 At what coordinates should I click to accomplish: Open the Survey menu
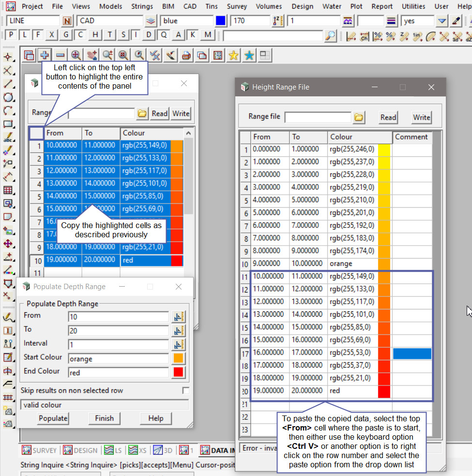click(x=237, y=6)
